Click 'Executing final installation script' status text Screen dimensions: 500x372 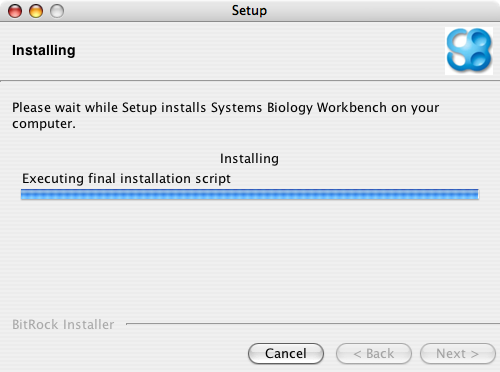click(x=126, y=179)
